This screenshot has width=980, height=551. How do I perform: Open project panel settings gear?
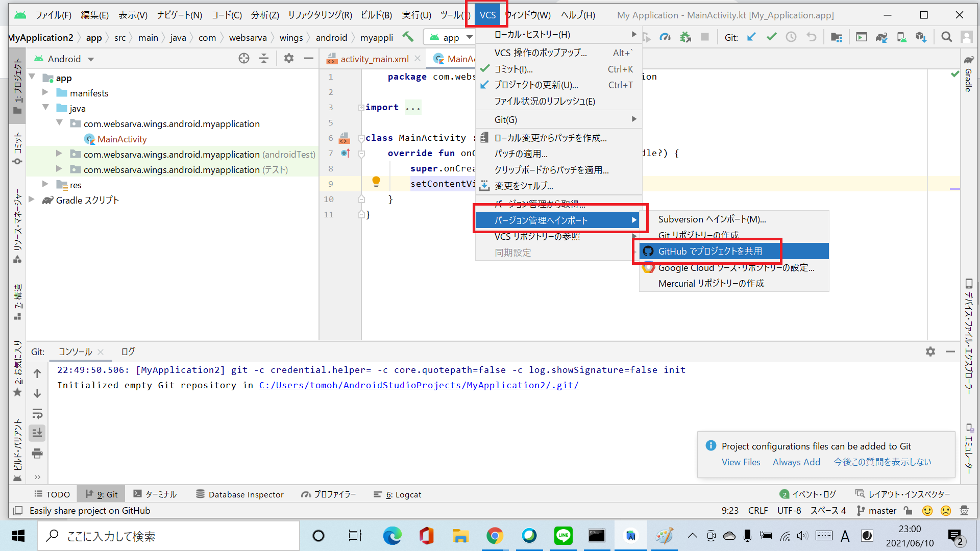click(x=289, y=59)
